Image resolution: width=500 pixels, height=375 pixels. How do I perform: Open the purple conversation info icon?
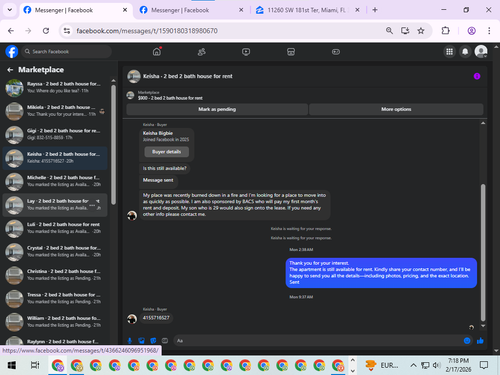tap(477, 76)
